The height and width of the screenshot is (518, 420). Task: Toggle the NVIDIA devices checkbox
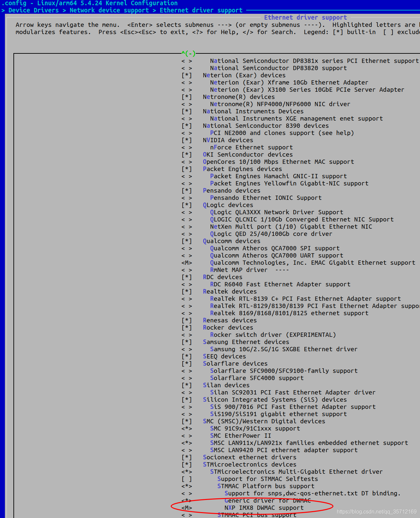pyautogui.click(x=187, y=140)
